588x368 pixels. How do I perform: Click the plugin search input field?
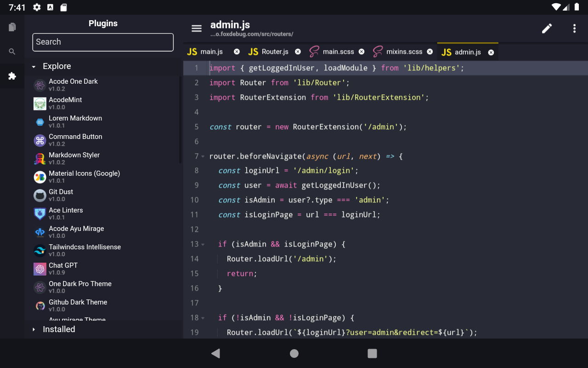point(102,42)
